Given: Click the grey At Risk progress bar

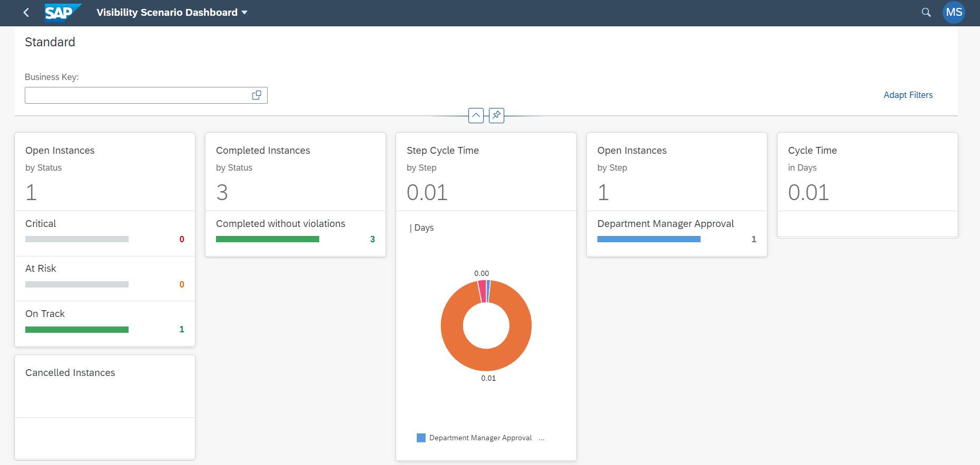Looking at the screenshot, I should (77, 284).
